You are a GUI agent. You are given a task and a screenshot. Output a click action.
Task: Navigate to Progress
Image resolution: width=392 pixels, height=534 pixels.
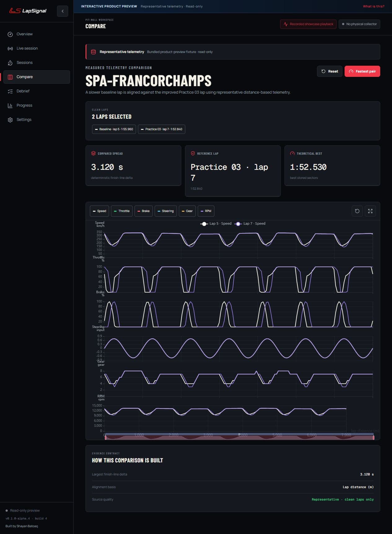click(x=37, y=105)
